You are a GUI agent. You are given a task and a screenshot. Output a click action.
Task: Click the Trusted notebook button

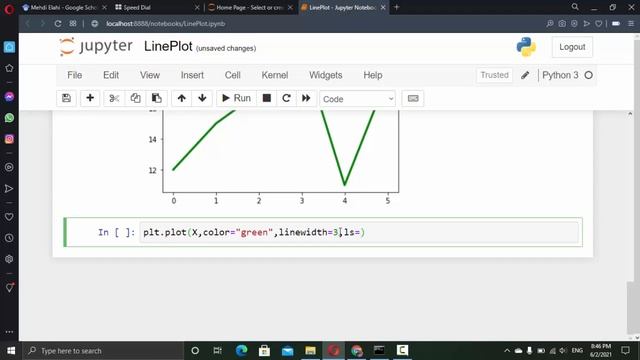(494, 75)
